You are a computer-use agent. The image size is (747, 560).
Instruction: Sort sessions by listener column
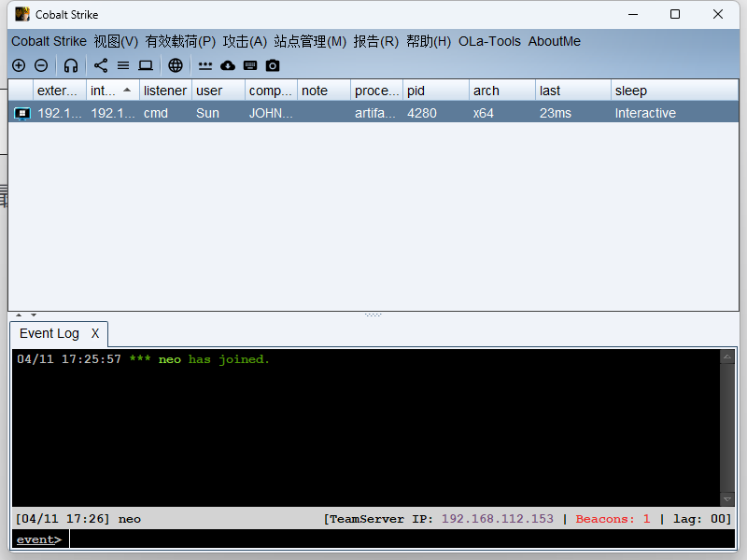coord(165,91)
